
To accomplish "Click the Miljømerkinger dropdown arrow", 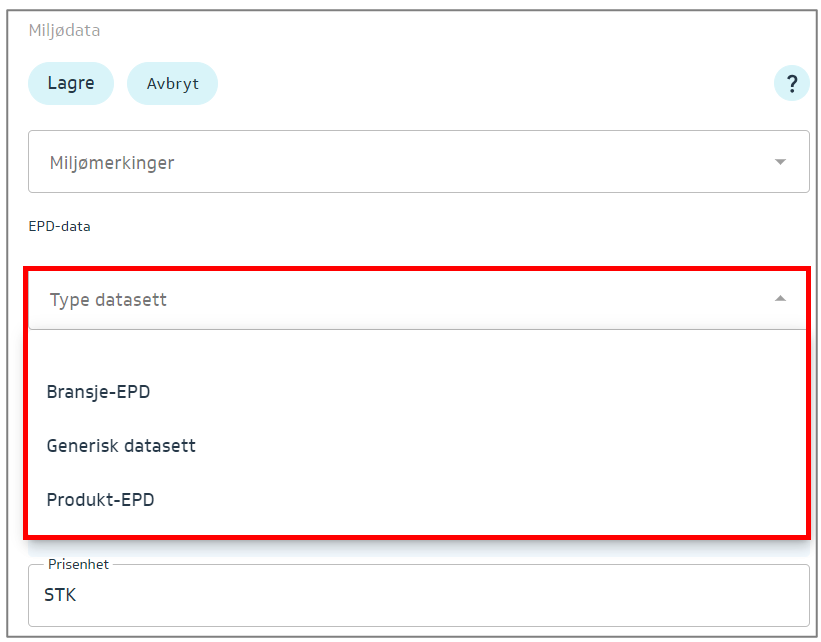I will (x=780, y=162).
